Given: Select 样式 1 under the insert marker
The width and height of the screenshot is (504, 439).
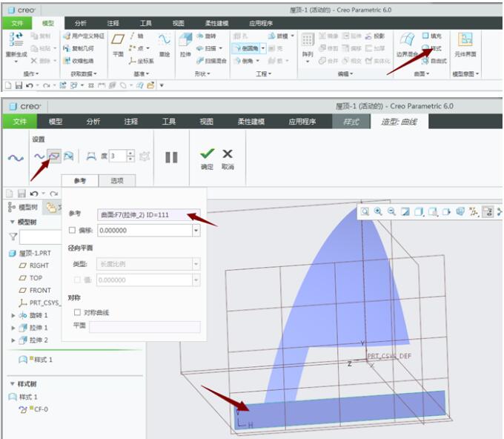Looking at the screenshot, I should coord(36,360).
